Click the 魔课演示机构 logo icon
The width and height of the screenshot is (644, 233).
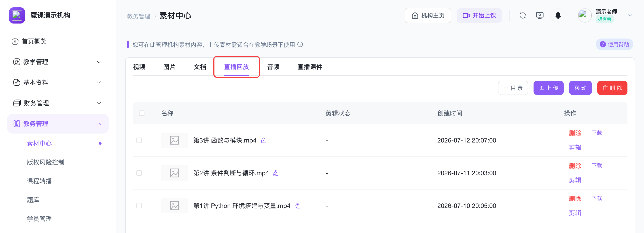(x=17, y=15)
